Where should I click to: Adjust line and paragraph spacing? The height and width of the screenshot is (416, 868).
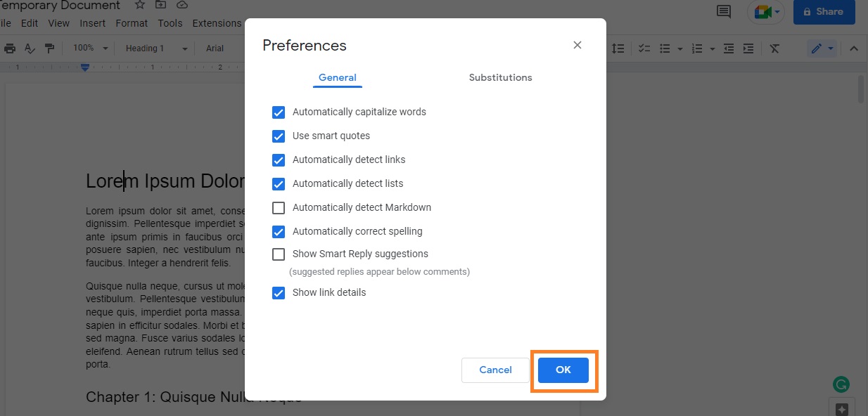pyautogui.click(x=618, y=48)
